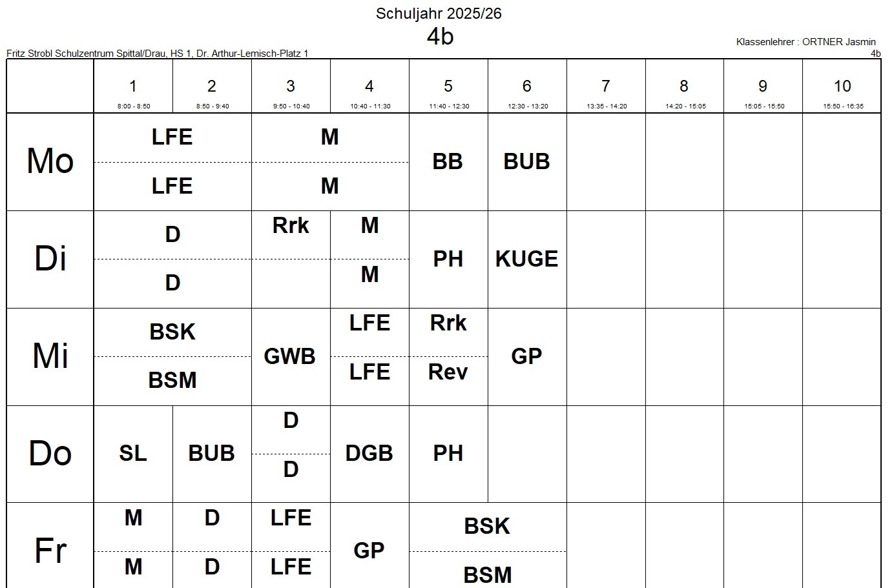The height and width of the screenshot is (588, 892).
Task: Select the KUGE lesson on Tuesday
Action: pos(526,259)
